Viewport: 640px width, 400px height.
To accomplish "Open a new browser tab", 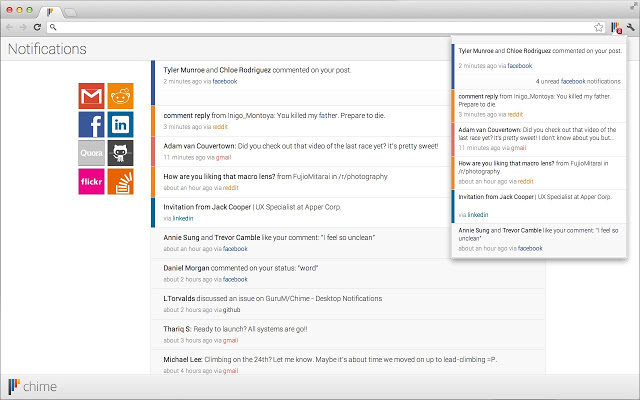I will pos(71,13).
